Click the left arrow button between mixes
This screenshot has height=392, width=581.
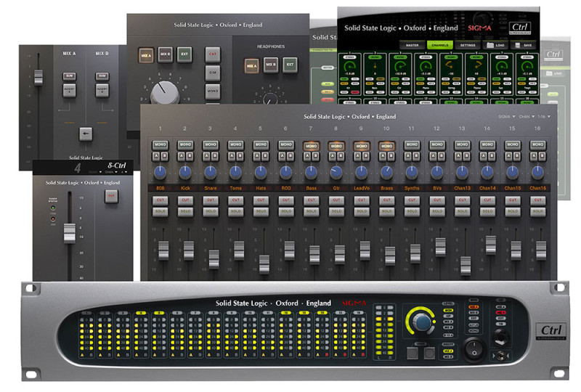click(x=86, y=134)
